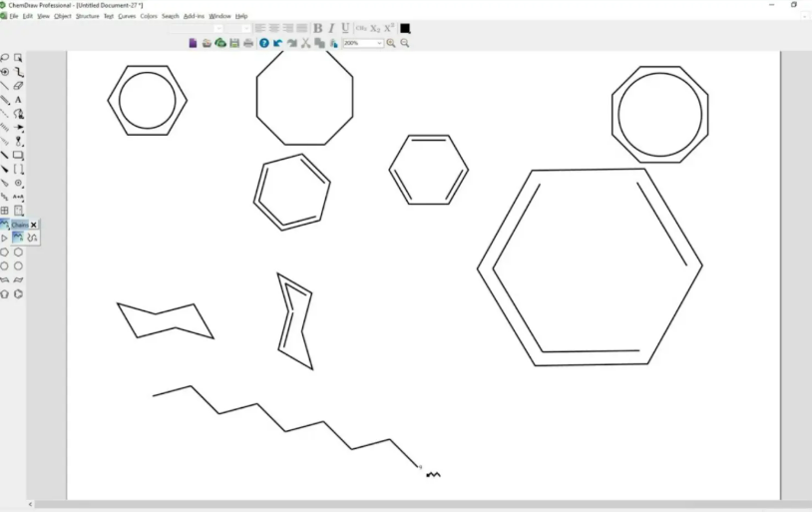The width and height of the screenshot is (812, 512).
Task: Open the 200% zoom level dropdown
Action: pyautogui.click(x=379, y=43)
